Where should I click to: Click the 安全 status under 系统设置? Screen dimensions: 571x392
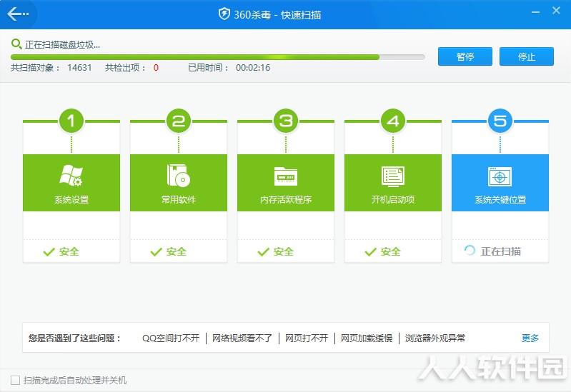(x=69, y=251)
